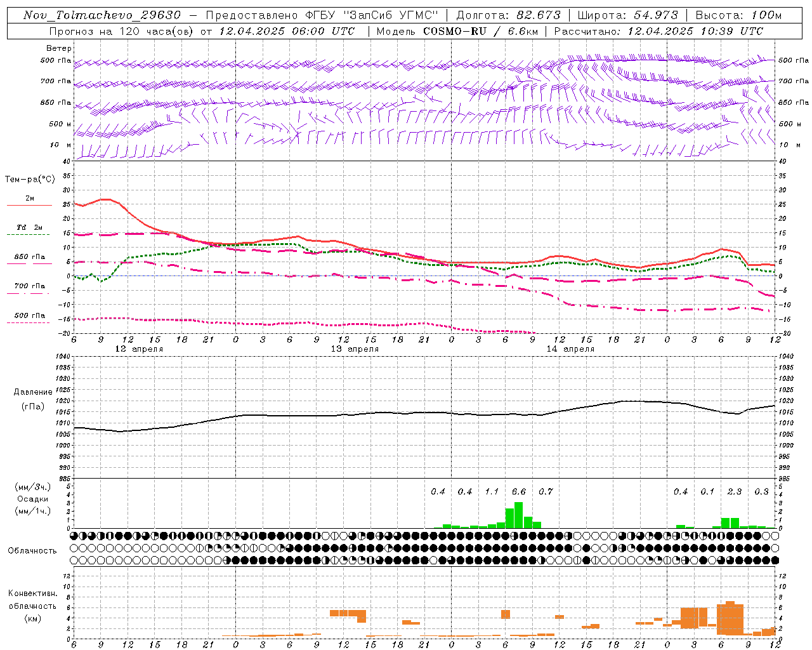The image size is (812, 650).
Task: Click the 0.3 precipitation total value
Action: coord(761,491)
